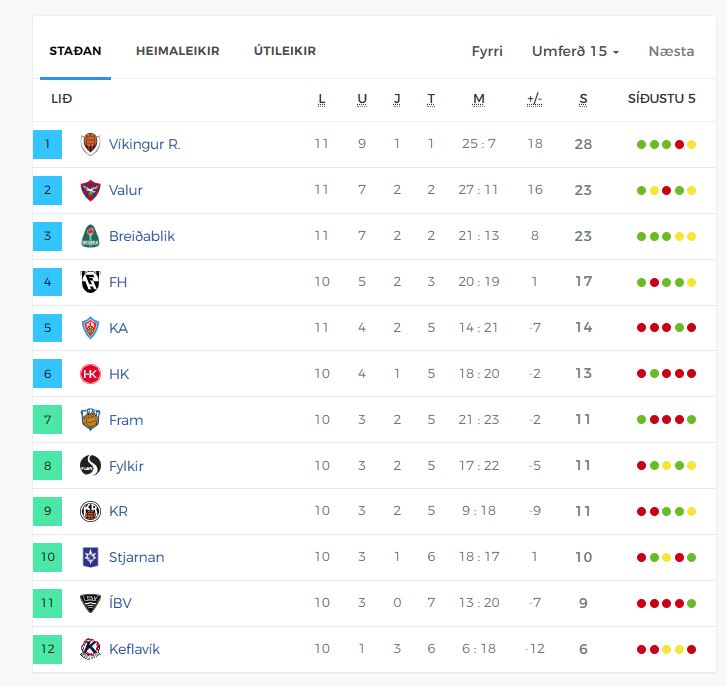Click the HK red round logo
The width and height of the screenshot is (727, 686).
(x=91, y=374)
